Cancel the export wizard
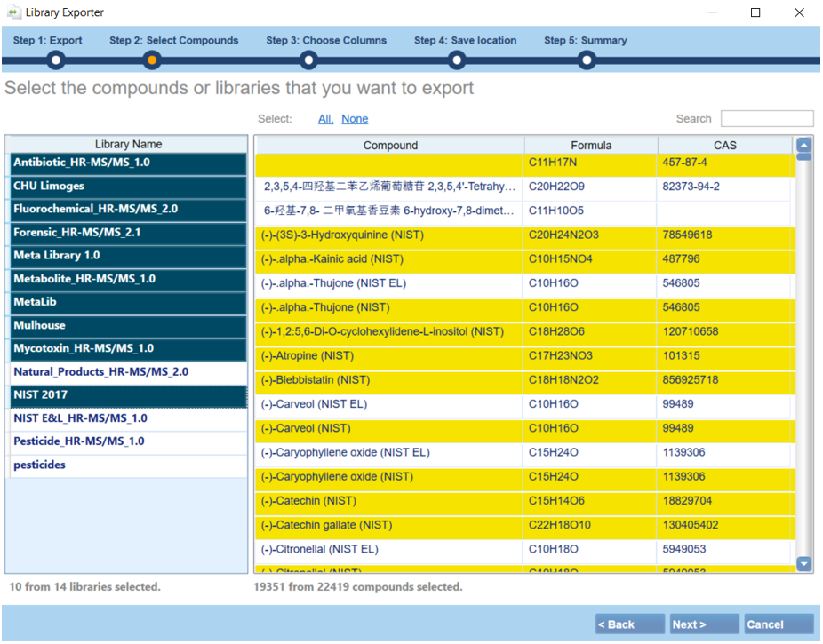Image resolution: width=823 pixels, height=644 pixels. click(x=779, y=624)
